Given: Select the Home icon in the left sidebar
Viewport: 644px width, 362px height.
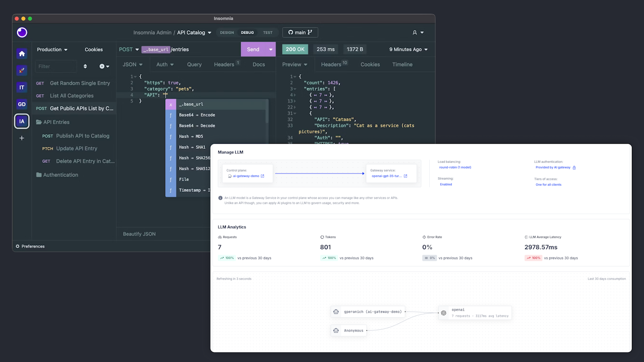Looking at the screenshot, I should coord(21,54).
